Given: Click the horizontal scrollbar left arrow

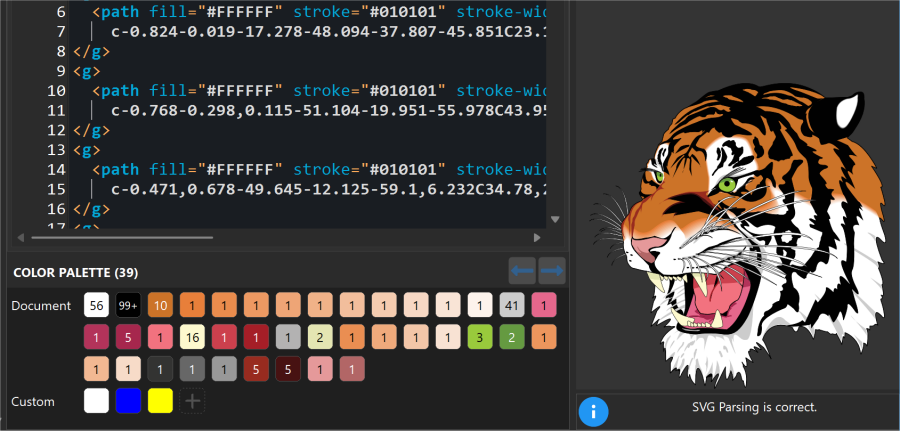Looking at the screenshot, I should (21, 237).
